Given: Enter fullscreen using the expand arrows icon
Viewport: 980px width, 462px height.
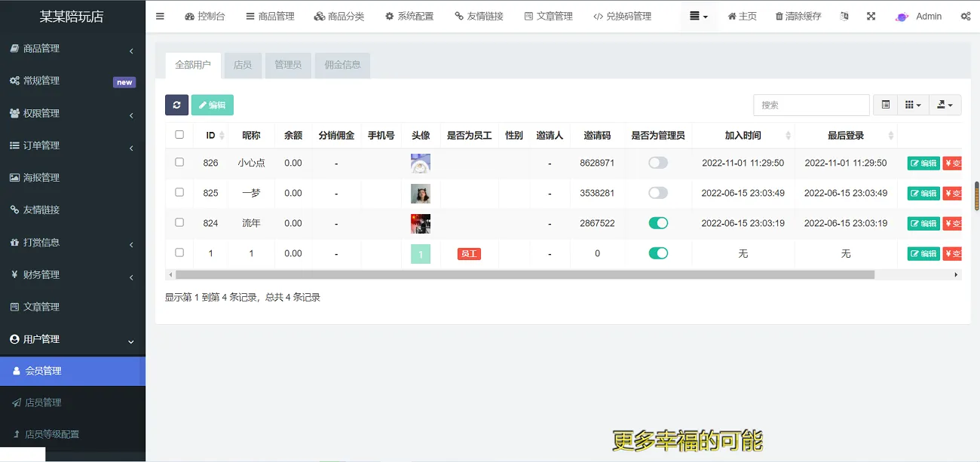Looking at the screenshot, I should 871,15.
